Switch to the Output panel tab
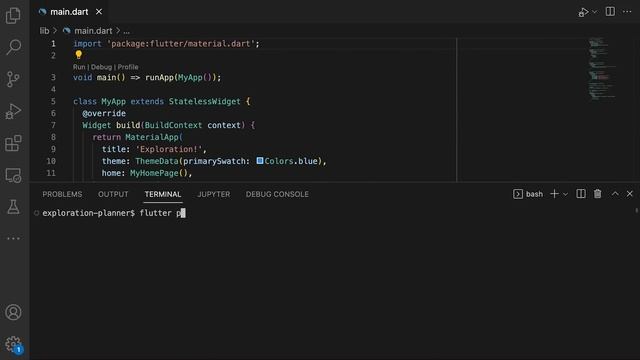The image size is (640, 360). pyautogui.click(x=113, y=194)
